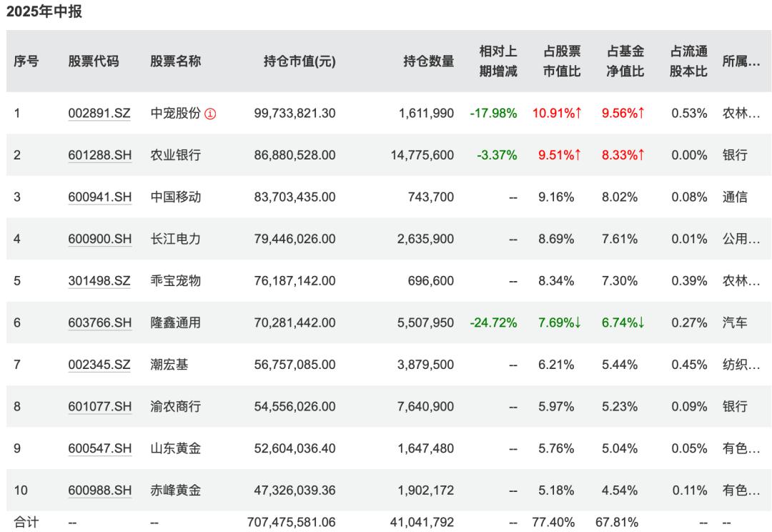772x532 pixels.
Task: Click the -24.72% change value
Action: tap(493, 322)
